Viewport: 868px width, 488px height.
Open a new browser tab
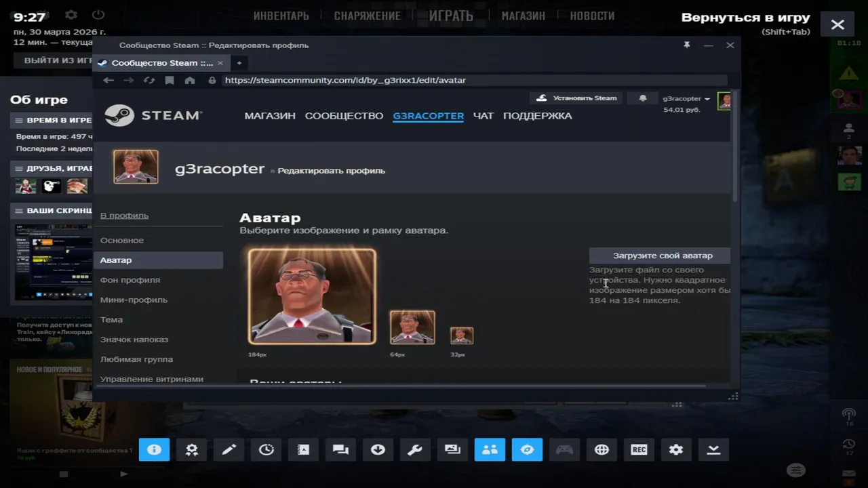[x=239, y=63]
